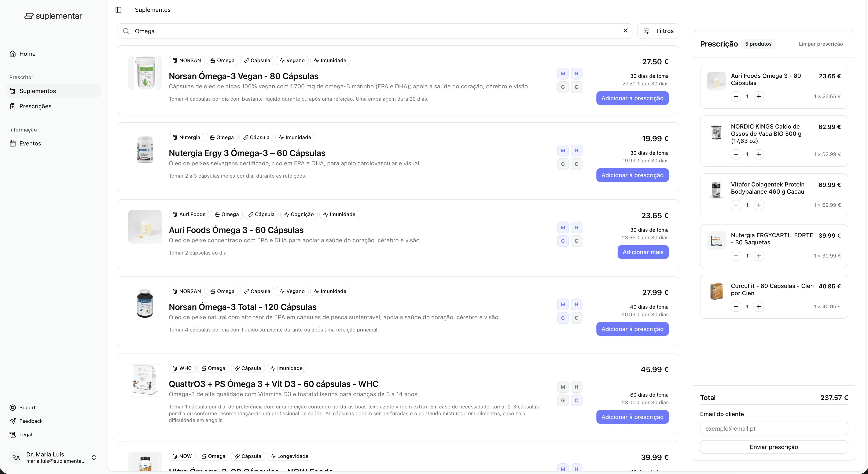Expand Dr. Maria Luís account menu
Screen dimensions: 868x474
tap(94, 457)
